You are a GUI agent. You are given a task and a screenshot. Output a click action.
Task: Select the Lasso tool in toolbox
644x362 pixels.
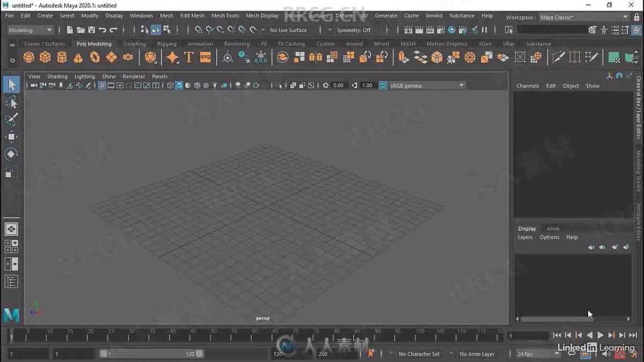(x=12, y=102)
